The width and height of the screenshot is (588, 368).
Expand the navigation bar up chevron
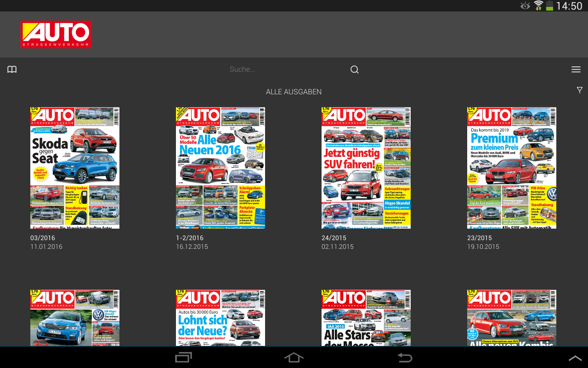(575, 358)
